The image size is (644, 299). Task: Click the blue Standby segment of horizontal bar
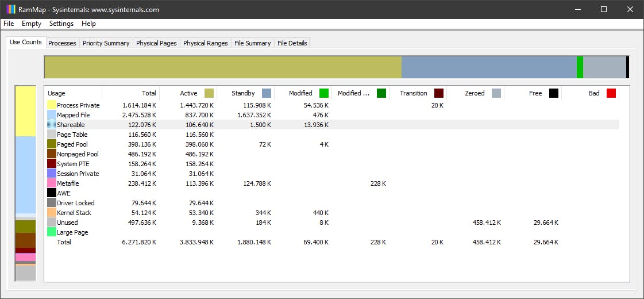coord(489,67)
